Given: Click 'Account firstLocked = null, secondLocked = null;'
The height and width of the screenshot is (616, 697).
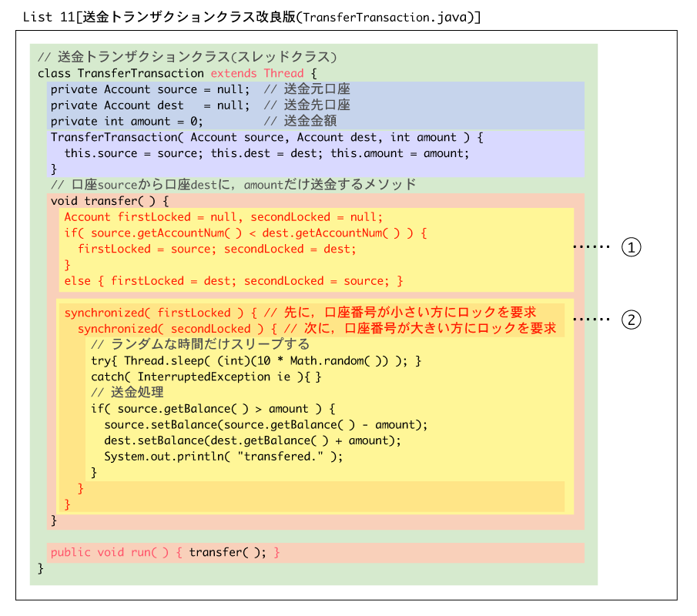Looking at the screenshot, I should click(223, 217).
